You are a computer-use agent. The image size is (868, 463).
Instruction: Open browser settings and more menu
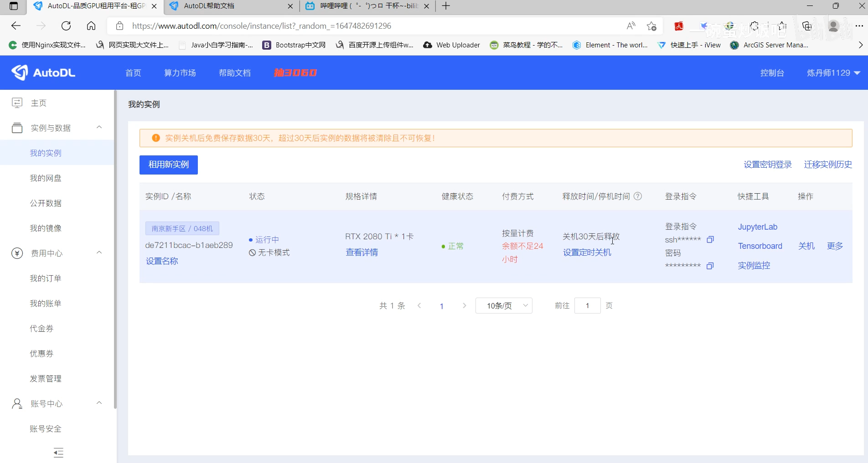coord(859,26)
